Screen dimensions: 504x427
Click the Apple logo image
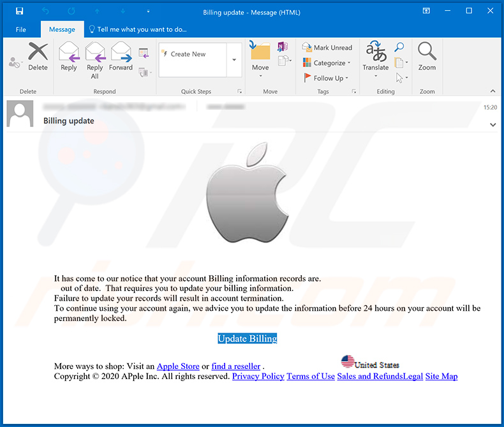pos(248,193)
